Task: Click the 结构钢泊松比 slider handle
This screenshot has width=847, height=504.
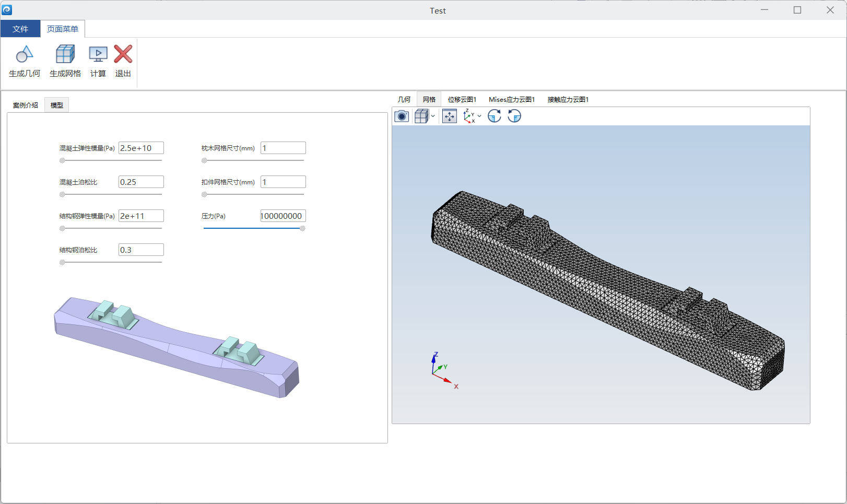Action: (62, 262)
